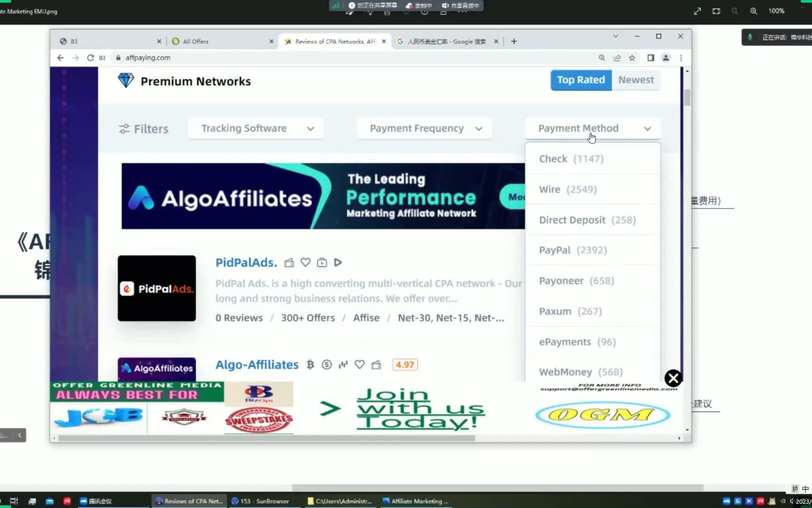812x508 pixels.
Task: Switch to the All Offers browser tab
Action: [222, 41]
